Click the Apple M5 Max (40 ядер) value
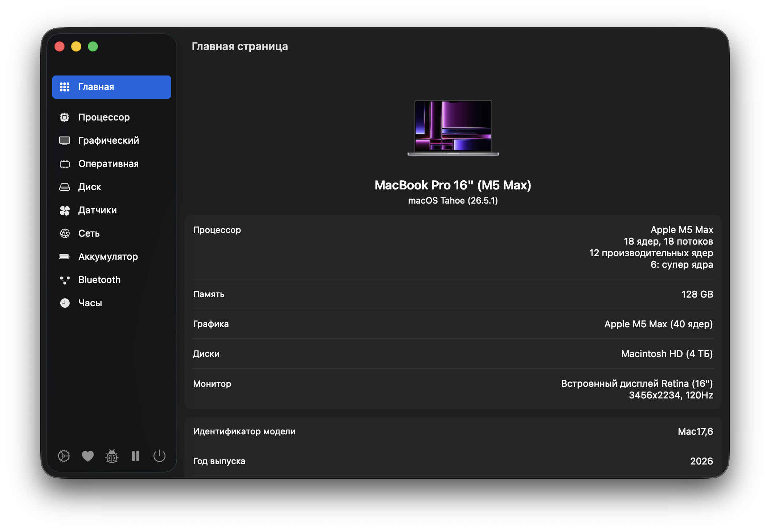770x532 pixels. 659,324
